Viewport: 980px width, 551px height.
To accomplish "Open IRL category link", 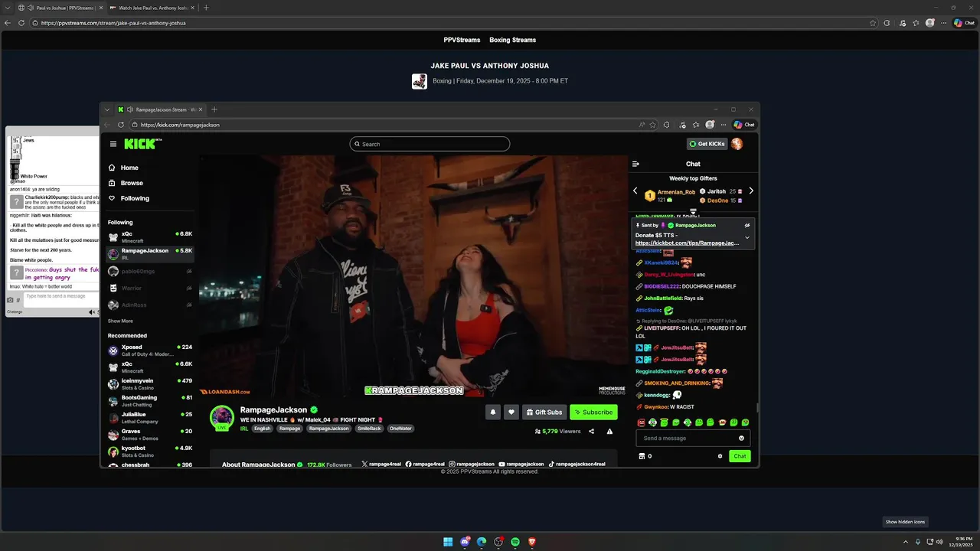I will pyautogui.click(x=243, y=429).
